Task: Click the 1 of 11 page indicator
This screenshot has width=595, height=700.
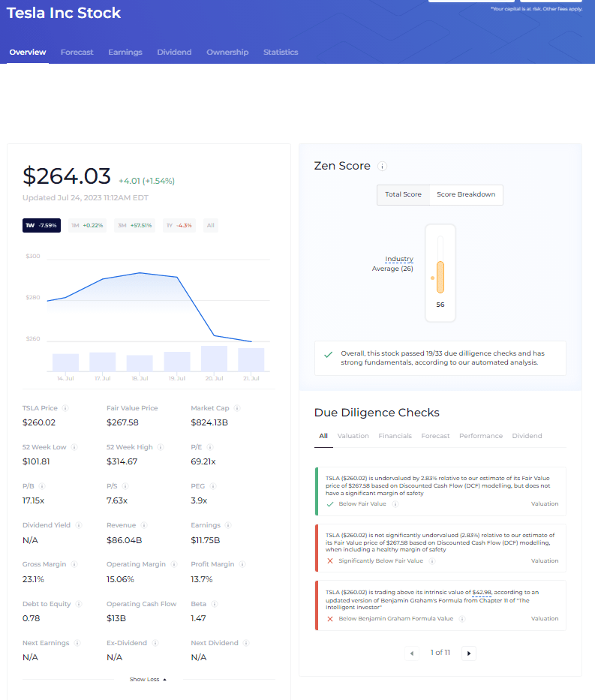Action: [x=440, y=653]
